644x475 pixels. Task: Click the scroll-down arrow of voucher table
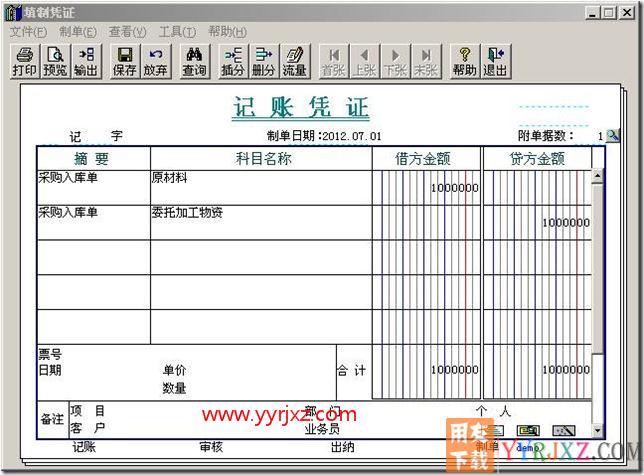tap(598, 430)
